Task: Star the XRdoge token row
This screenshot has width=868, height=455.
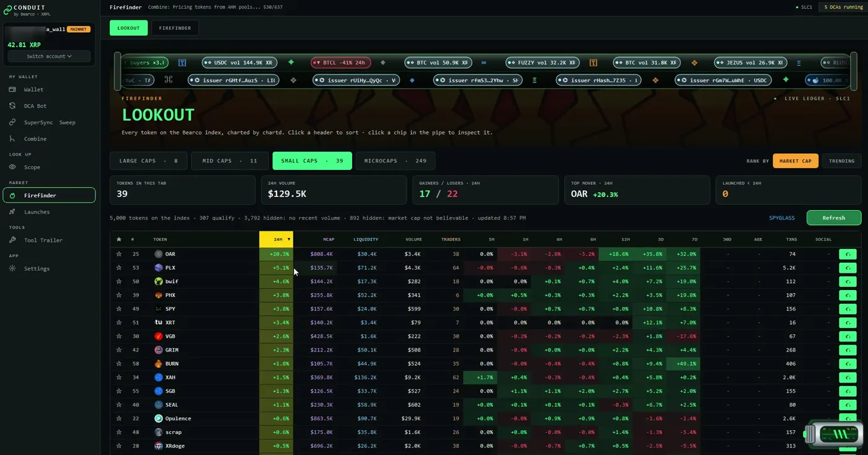Action: pyautogui.click(x=118, y=446)
